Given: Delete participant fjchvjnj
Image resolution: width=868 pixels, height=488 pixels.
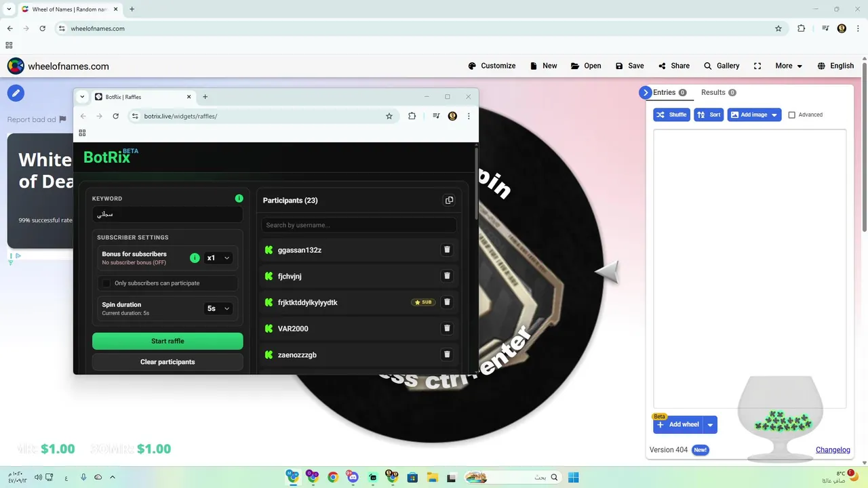Looking at the screenshot, I should (447, 276).
